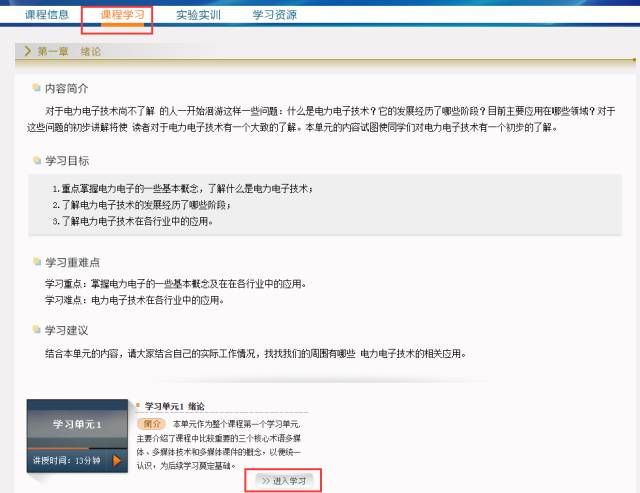The image size is (640, 493).
Task: Click learning goal 1 about 基本概念
Action: [183, 189]
